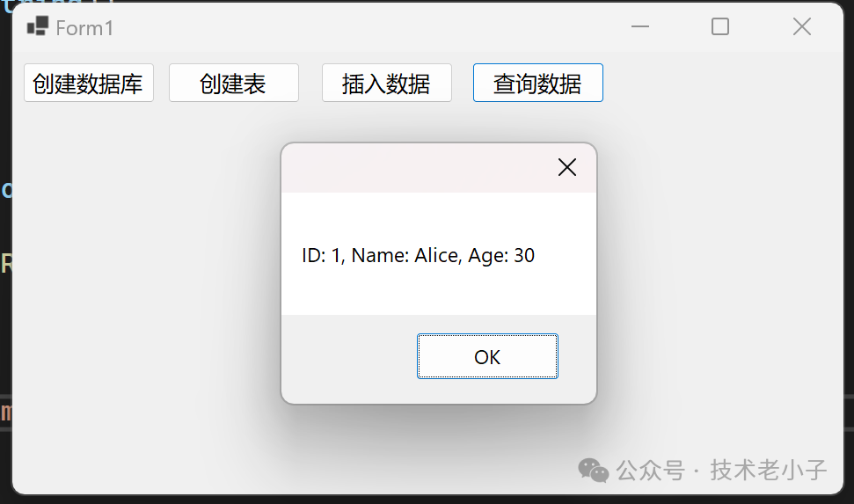Image resolution: width=854 pixels, height=504 pixels.
Task: Maximize the Form1 window
Action: (x=720, y=26)
